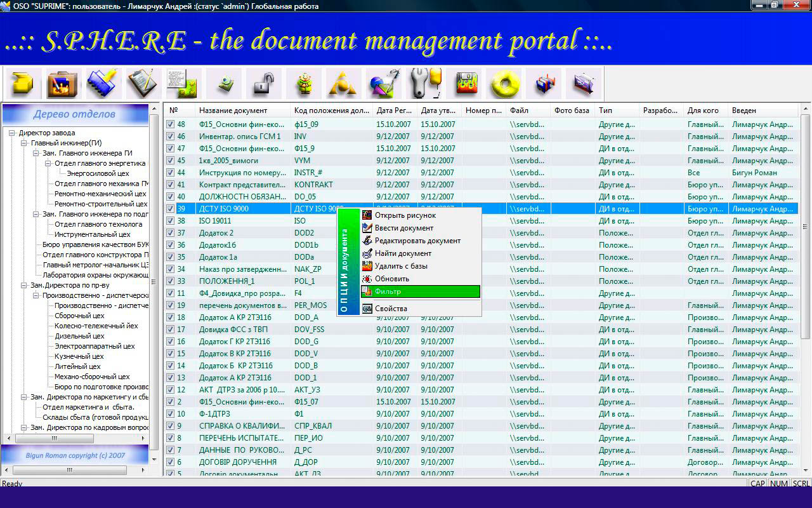Click the yellow folder toolbar icon
Screen dimensions: 812x508
(x=23, y=83)
